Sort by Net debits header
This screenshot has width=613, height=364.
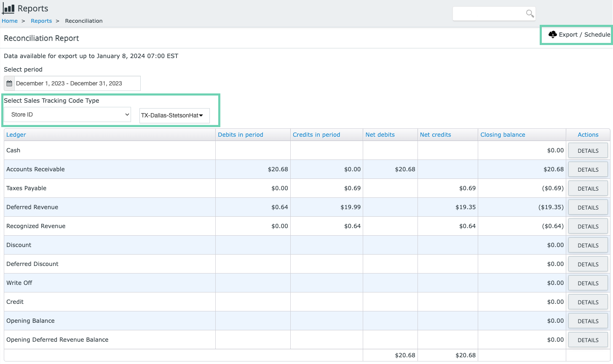click(380, 135)
